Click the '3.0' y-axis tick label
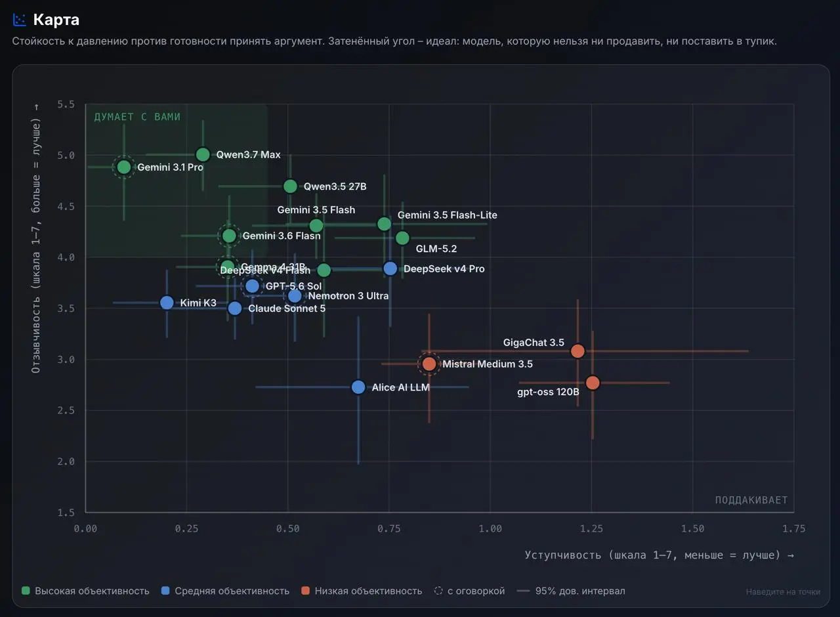This screenshot has width=840, height=617. tap(66, 360)
